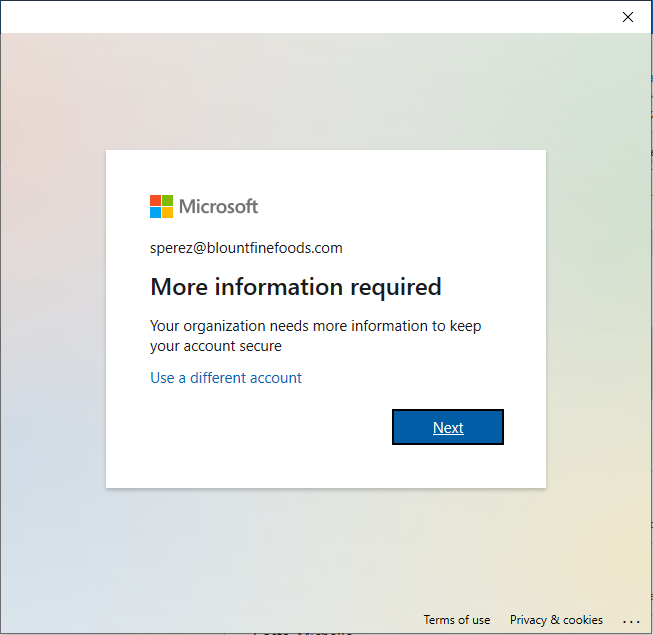Click the yellow square in Microsoft logo

(x=167, y=213)
